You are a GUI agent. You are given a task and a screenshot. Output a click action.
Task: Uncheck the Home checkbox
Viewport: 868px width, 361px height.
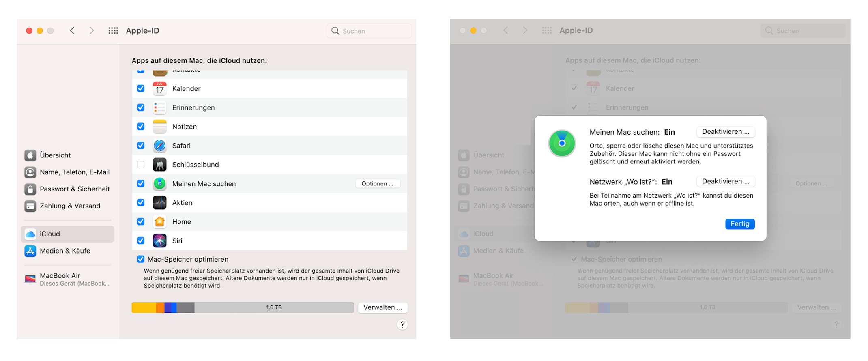coord(141,222)
